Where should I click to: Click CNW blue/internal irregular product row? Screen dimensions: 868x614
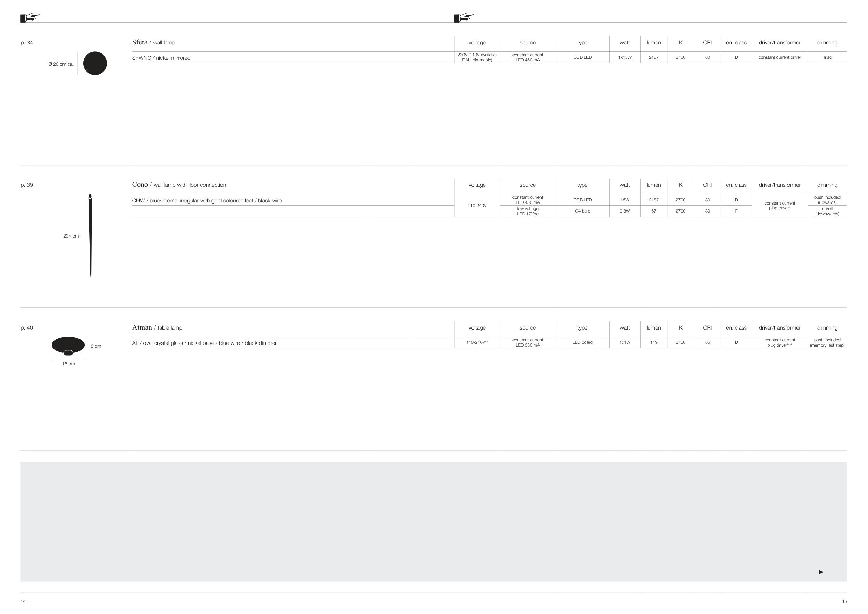207,201
